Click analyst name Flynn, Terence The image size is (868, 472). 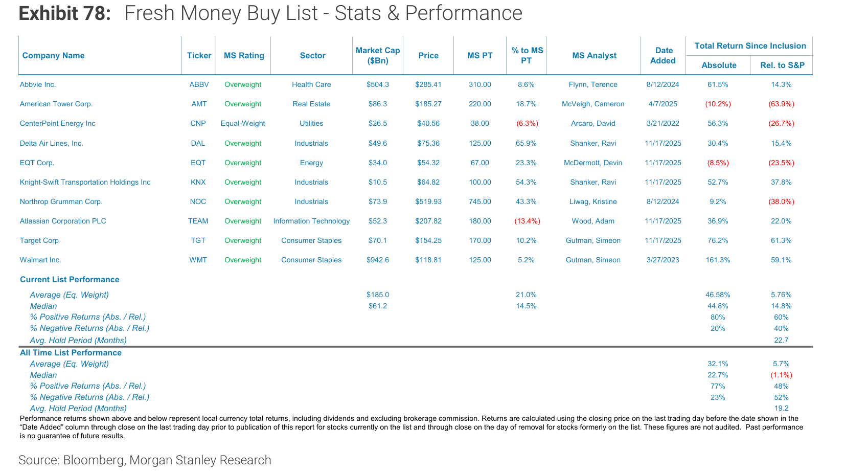click(x=593, y=85)
